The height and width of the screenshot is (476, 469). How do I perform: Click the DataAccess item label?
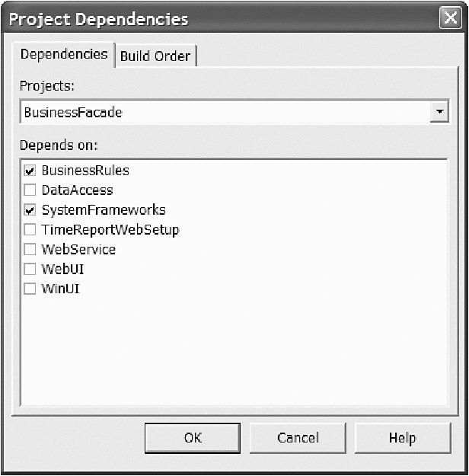click(x=77, y=190)
